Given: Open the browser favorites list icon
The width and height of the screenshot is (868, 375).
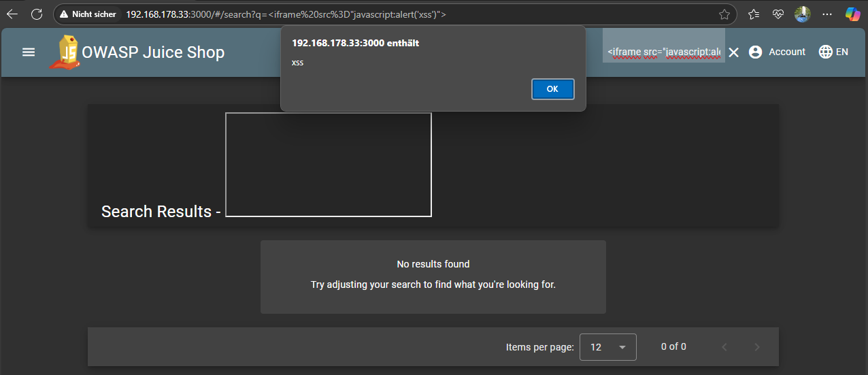Looking at the screenshot, I should tap(754, 14).
